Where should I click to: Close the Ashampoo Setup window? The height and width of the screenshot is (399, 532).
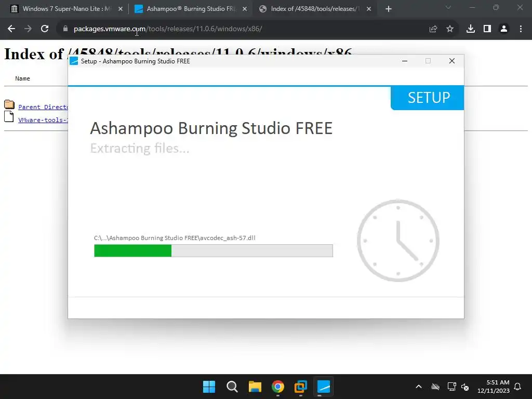(x=452, y=61)
